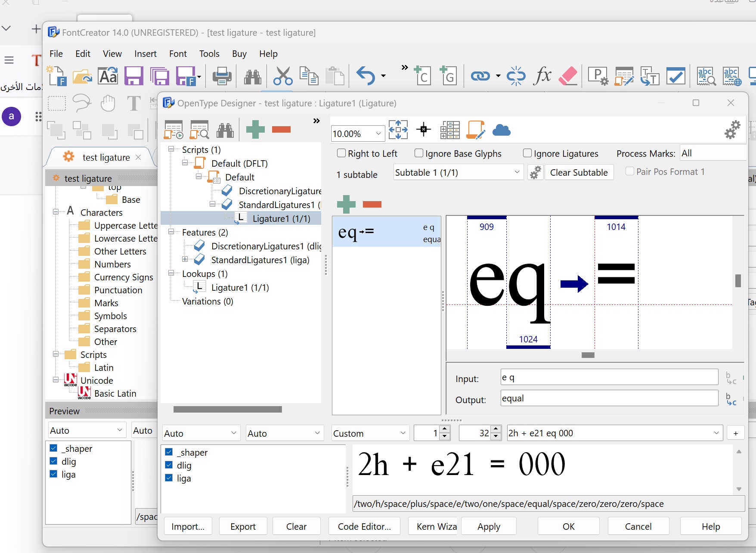Click OK in OpenType Designer
The image size is (756, 553).
pyautogui.click(x=568, y=526)
